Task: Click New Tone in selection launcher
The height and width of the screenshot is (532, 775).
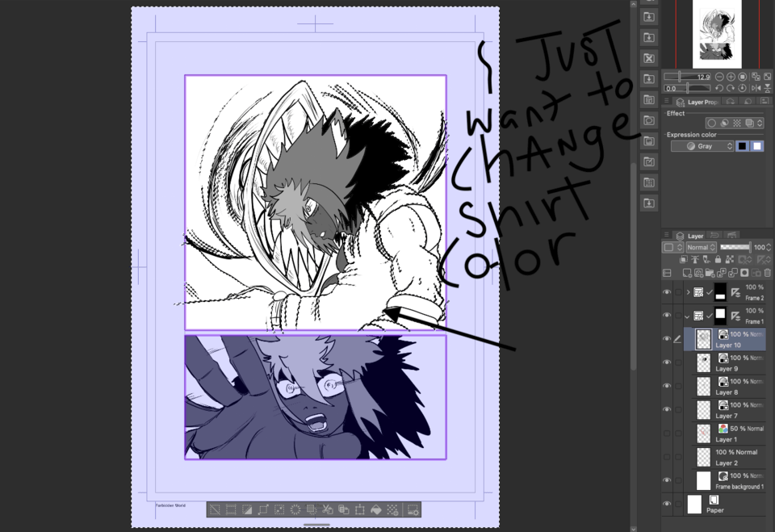Action: point(392,509)
